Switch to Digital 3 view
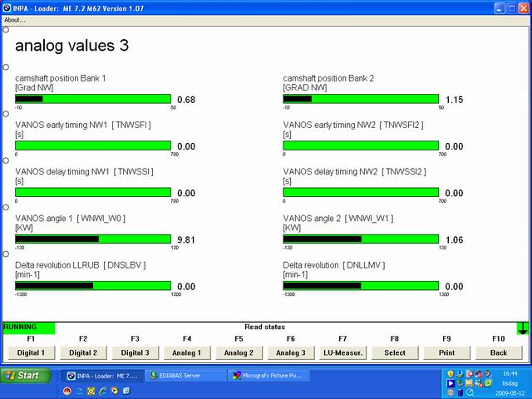 tap(135, 352)
